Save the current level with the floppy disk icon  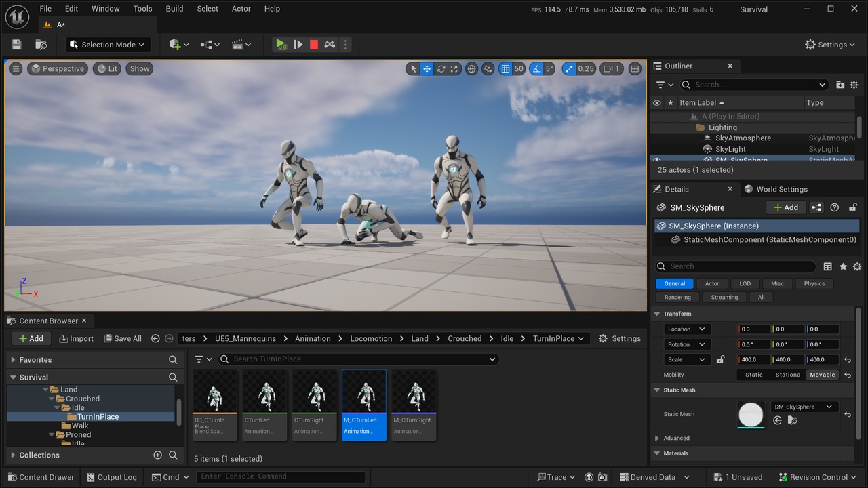16,45
